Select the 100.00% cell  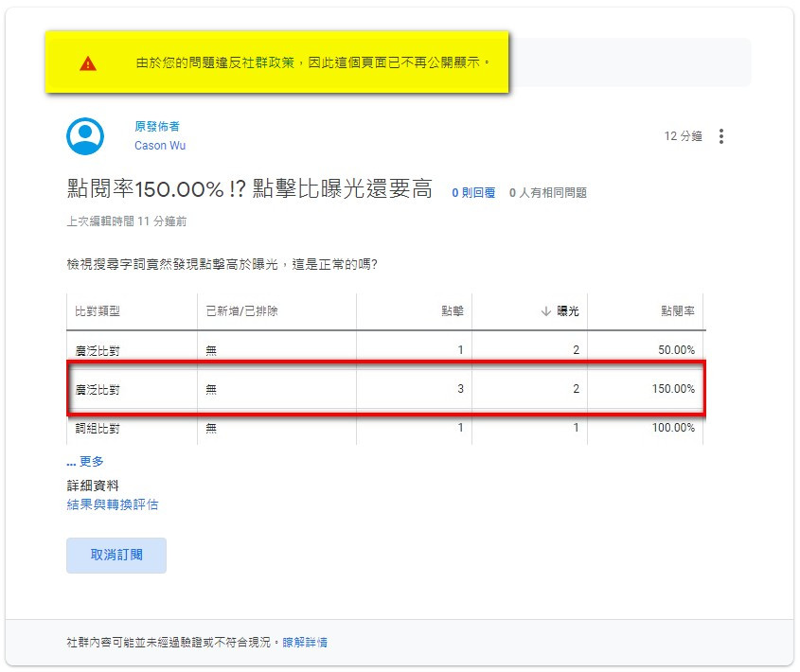pos(673,428)
